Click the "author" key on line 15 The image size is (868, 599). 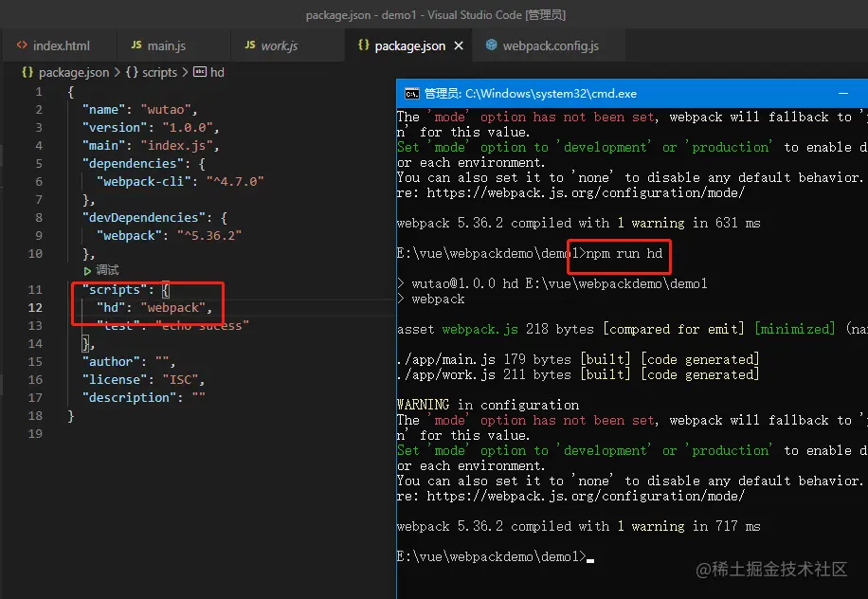111,361
